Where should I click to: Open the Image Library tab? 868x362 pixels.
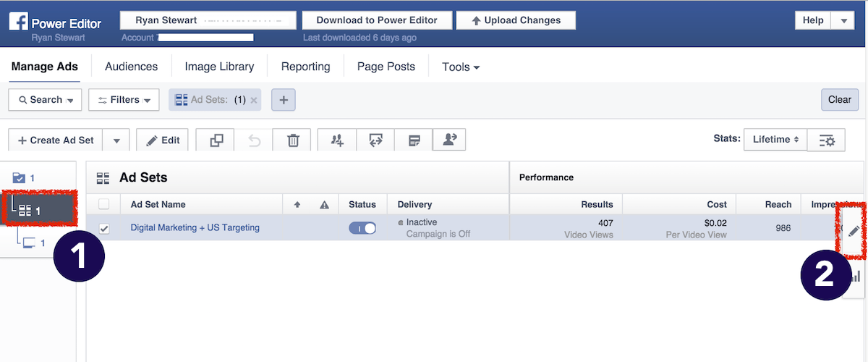point(219,67)
